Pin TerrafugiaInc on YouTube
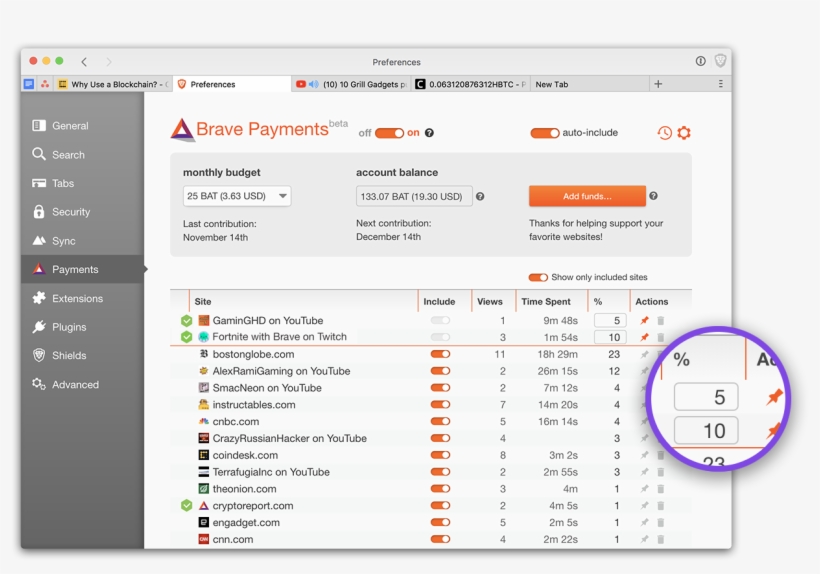Image resolution: width=820 pixels, height=574 pixels. pos(644,472)
